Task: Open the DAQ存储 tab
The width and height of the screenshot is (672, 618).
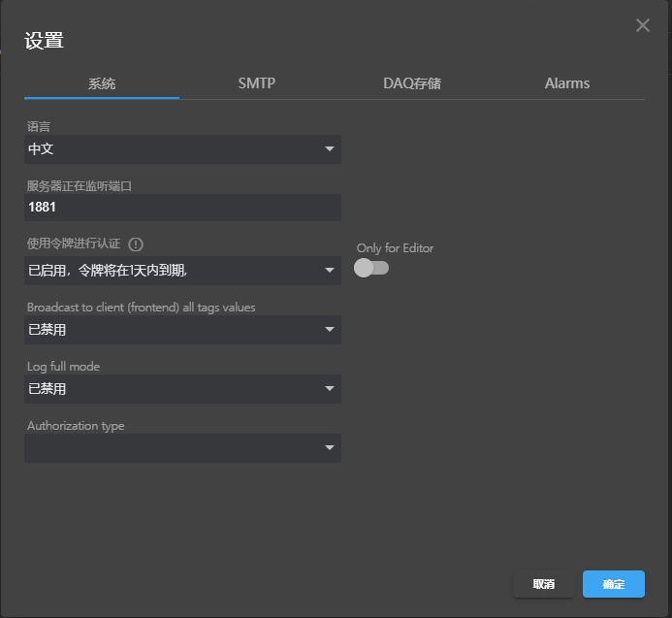Action: pyautogui.click(x=412, y=83)
